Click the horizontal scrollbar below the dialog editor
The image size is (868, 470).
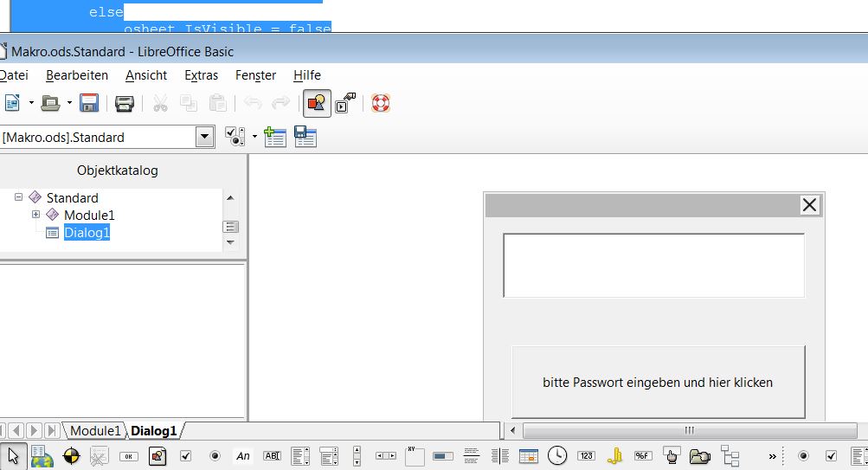pos(689,430)
